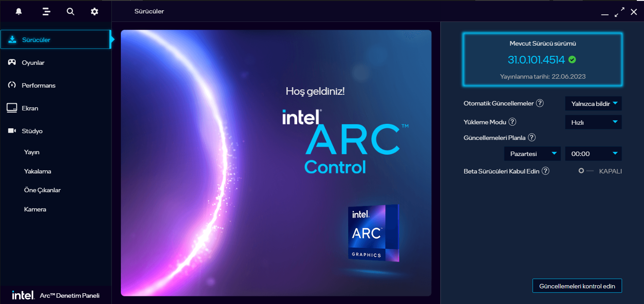
Task: Click the Otomatik Güncellemeler label
Action: (x=499, y=103)
